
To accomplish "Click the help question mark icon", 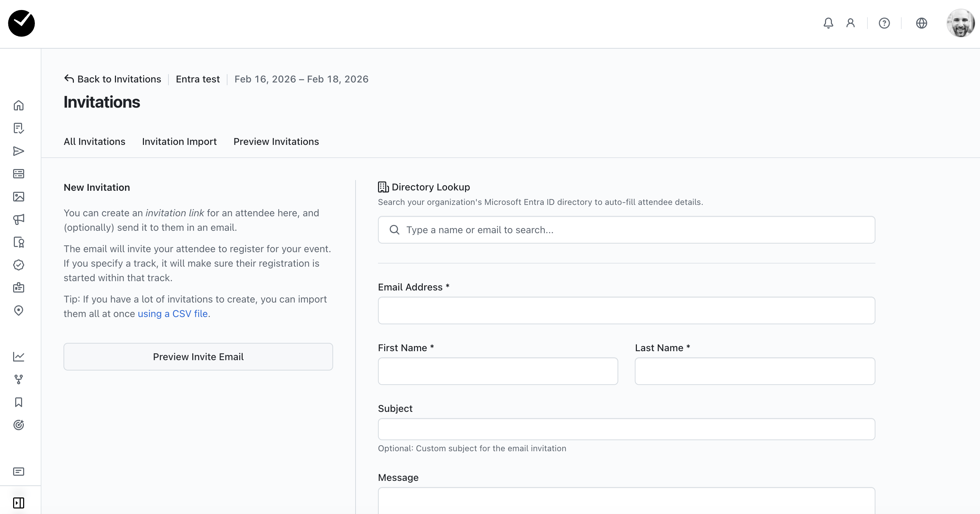I will [x=884, y=23].
